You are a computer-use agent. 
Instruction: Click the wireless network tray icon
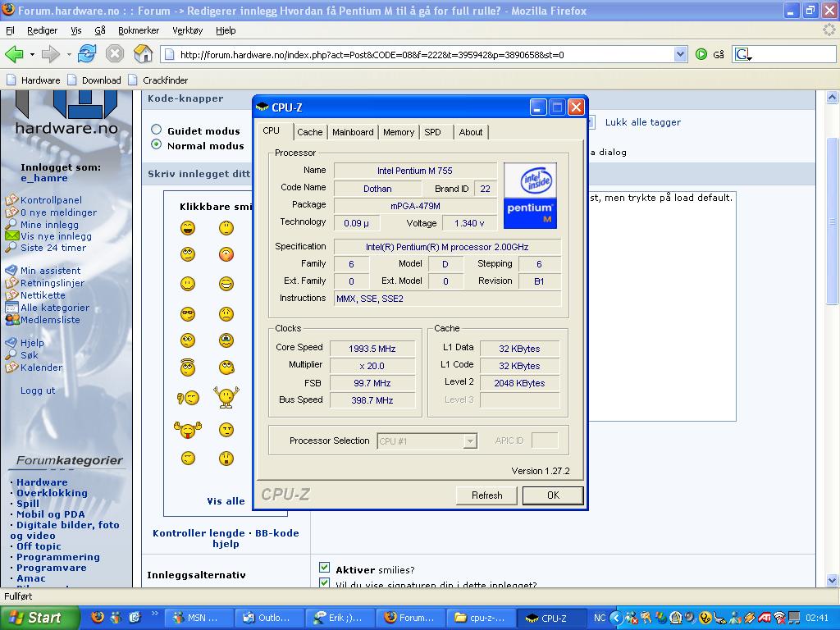[781, 618]
